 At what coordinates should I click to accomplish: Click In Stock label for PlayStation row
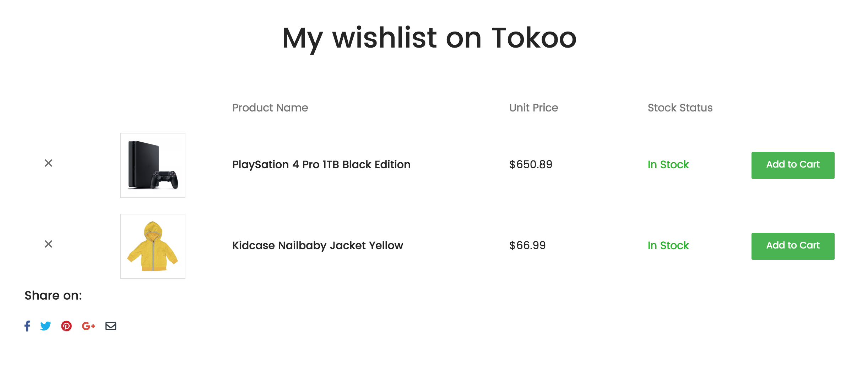click(x=668, y=165)
